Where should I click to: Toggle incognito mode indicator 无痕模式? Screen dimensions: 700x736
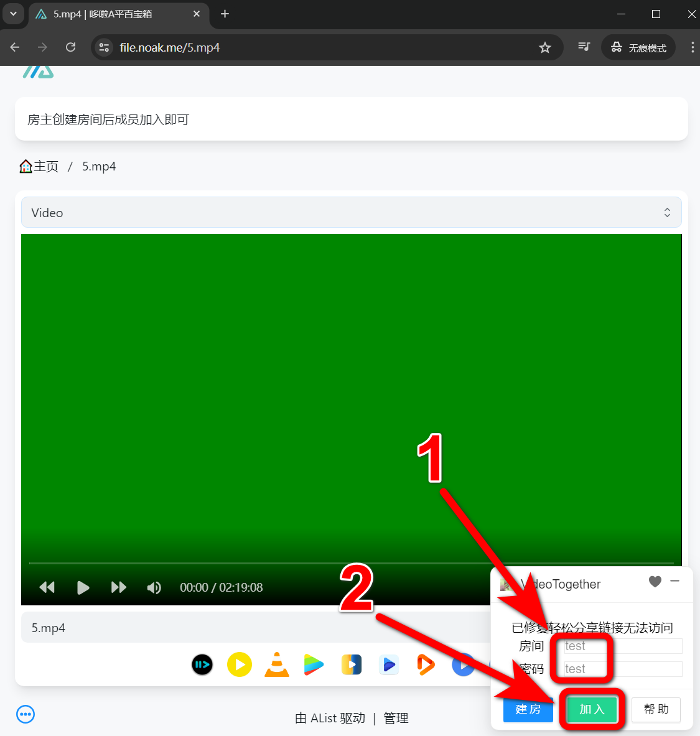click(638, 48)
